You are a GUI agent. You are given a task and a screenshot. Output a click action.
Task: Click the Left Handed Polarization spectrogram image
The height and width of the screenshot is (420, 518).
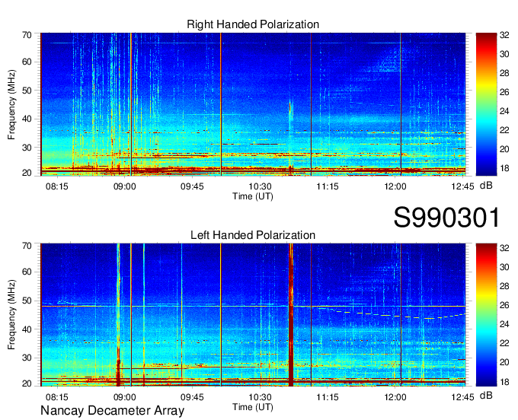click(253, 315)
